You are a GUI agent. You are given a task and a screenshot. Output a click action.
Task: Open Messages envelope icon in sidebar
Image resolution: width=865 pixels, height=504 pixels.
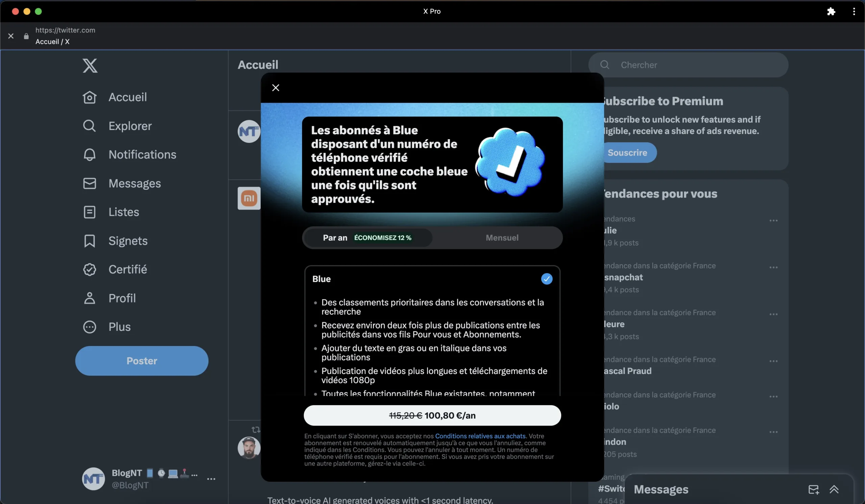point(90,183)
